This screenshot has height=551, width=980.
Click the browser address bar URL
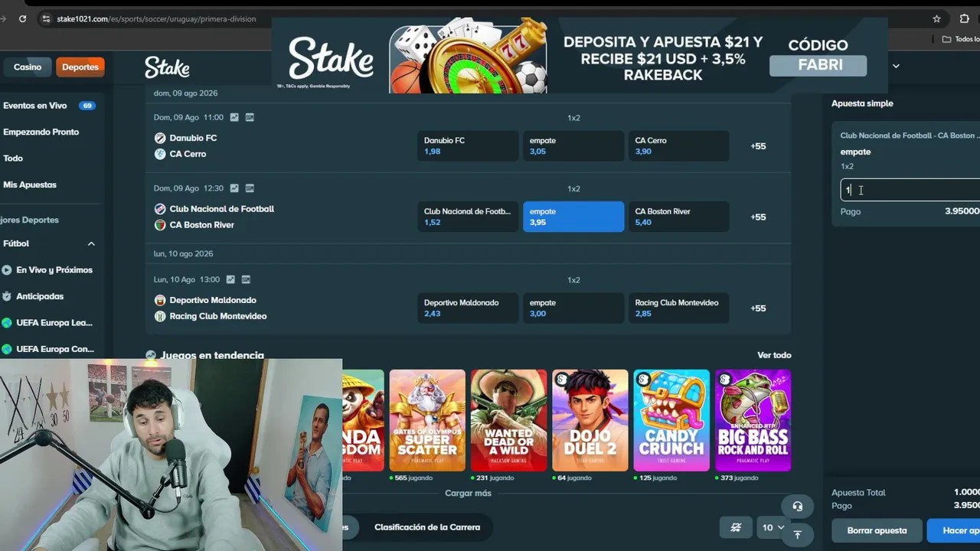[x=156, y=18]
